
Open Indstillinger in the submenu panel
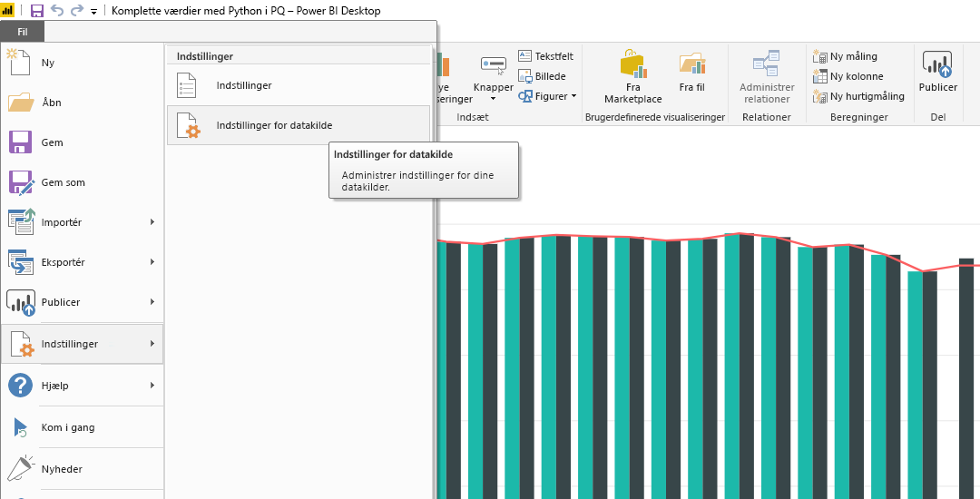coord(299,85)
